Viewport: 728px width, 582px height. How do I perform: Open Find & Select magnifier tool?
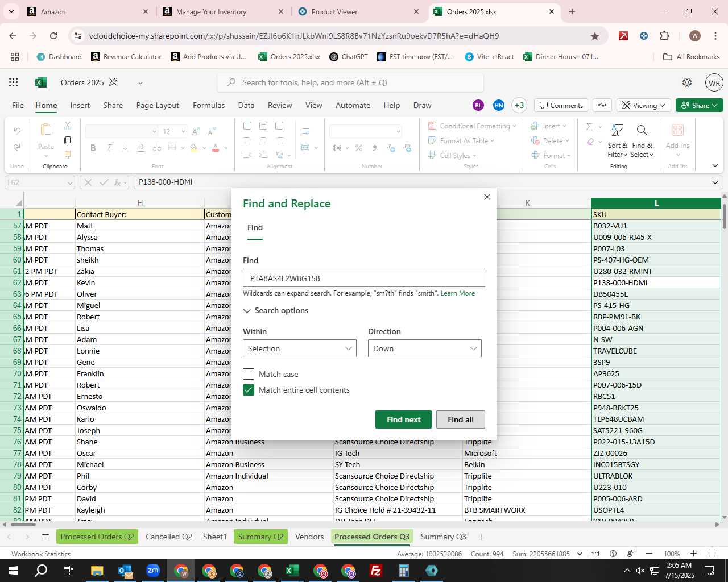click(x=642, y=130)
